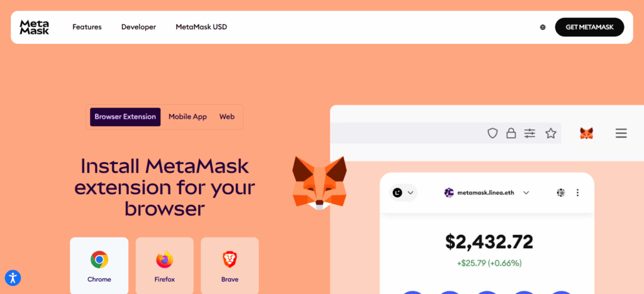Image resolution: width=644 pixels, height=294 pixels.
Task: Click the MetaMask logo in header
Action: (35, 27)
